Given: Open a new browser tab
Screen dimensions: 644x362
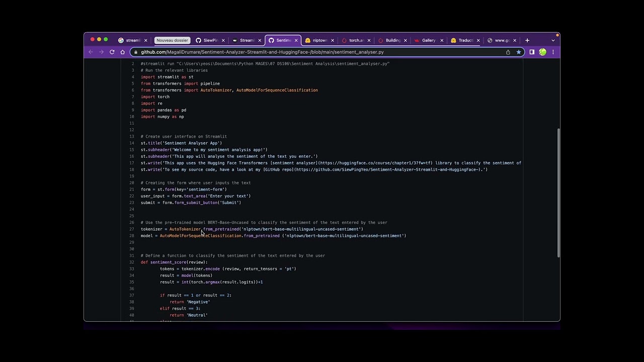Looking at the screenshot, I should pos(527,40).
